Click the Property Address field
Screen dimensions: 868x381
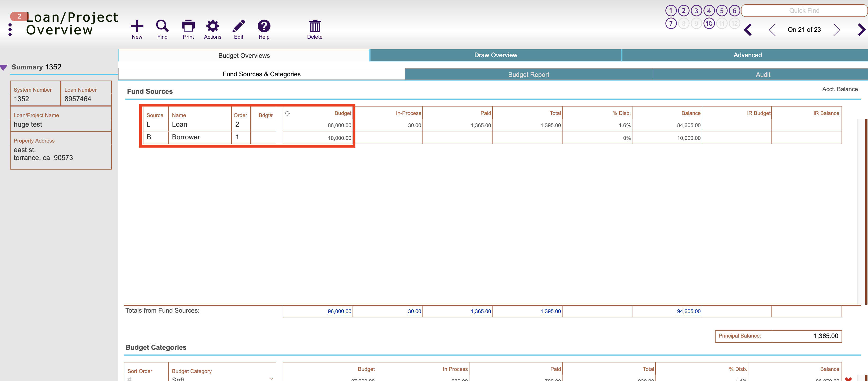point(61,150)
